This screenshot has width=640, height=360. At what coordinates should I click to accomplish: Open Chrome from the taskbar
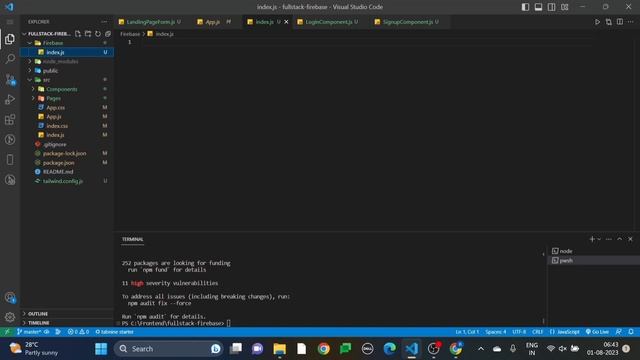point(324,349)
